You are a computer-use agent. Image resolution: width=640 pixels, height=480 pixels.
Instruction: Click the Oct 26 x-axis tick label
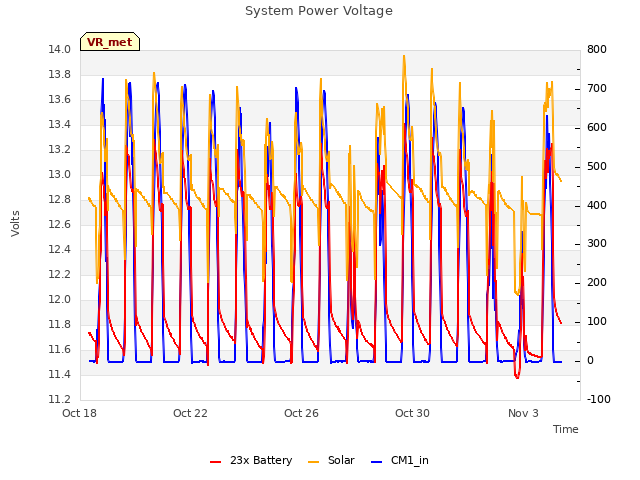(x=301, y=413)
